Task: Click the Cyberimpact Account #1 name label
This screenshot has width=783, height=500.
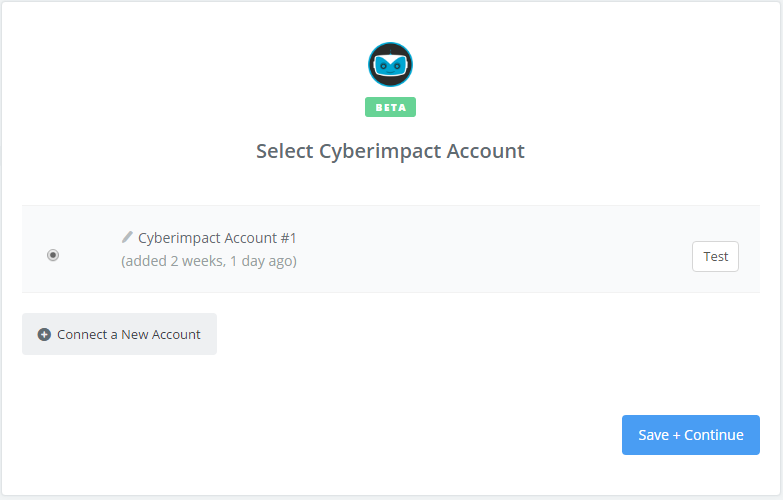Action: tap(217, 238)
